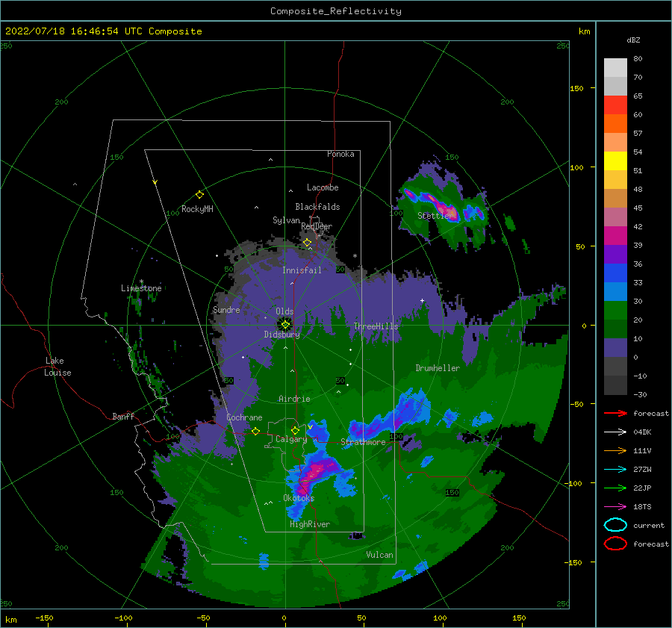Click the Ponoka label
Viewport: 672px width, 628px height.
coord(340,154)
